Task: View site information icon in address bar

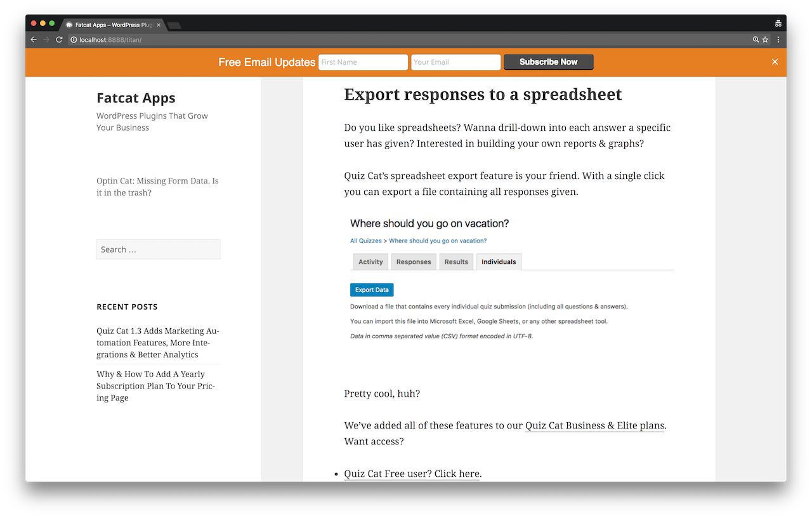Action: coord(74,39)
